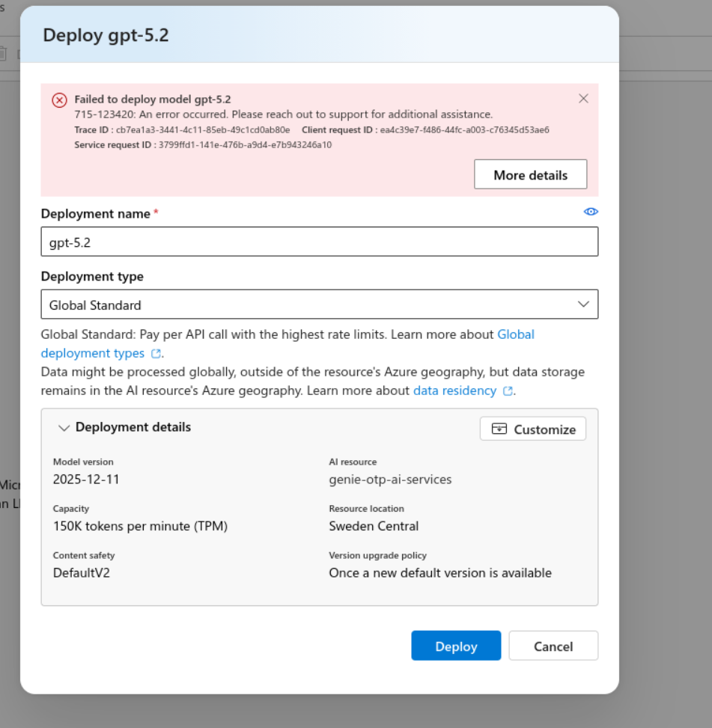Open the data residency link

pos(454,391)
